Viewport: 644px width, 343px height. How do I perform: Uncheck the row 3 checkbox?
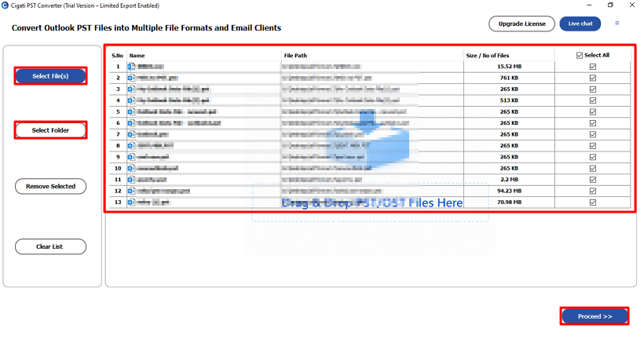coord(593,89)
